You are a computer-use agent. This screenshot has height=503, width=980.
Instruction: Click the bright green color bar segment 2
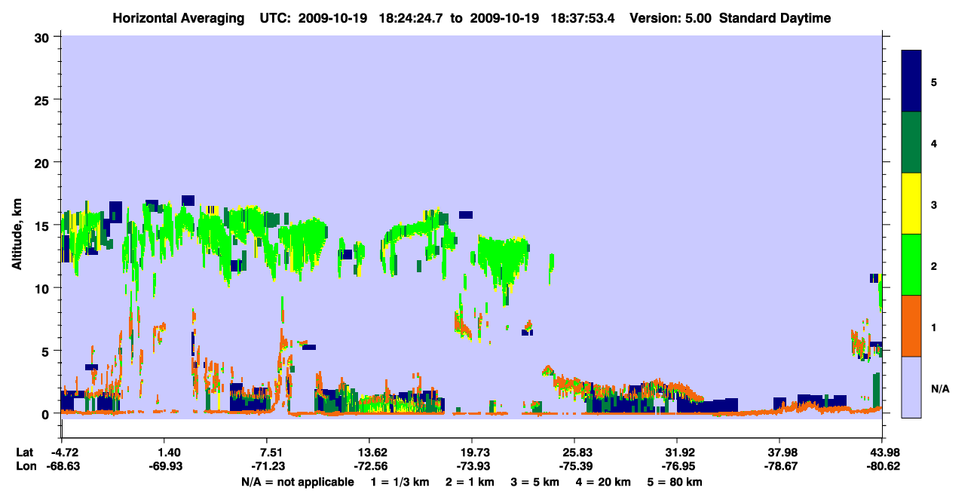(x=911, y=265)
